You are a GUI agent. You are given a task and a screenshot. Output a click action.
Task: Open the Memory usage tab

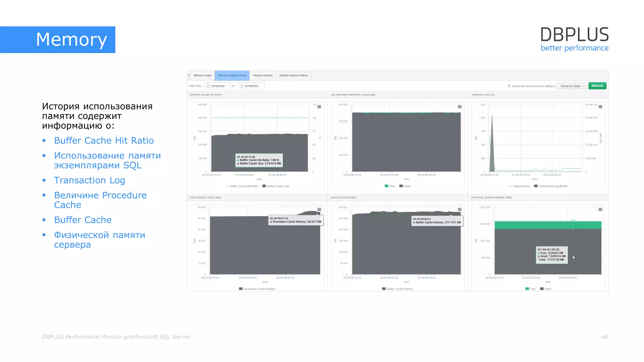(203, 75)
